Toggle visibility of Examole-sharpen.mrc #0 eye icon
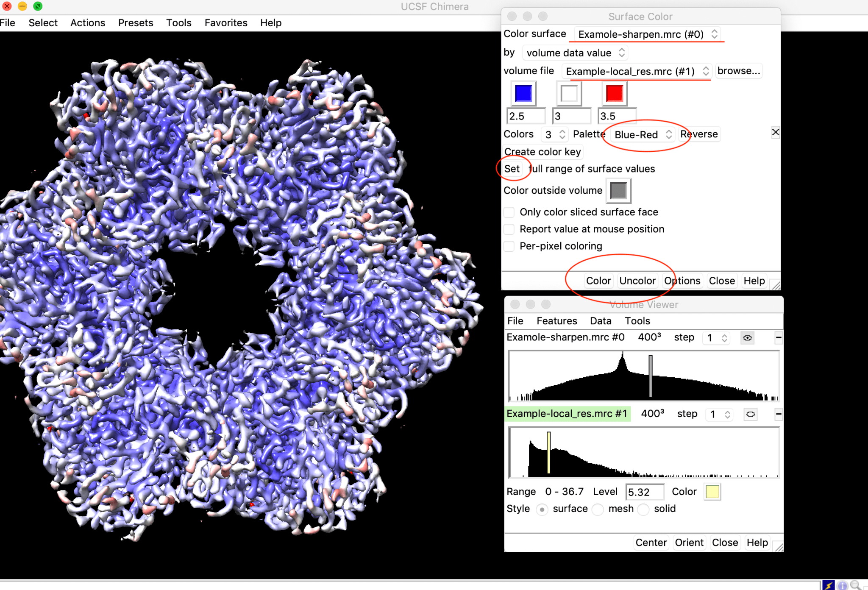 [x=747, y=338]
